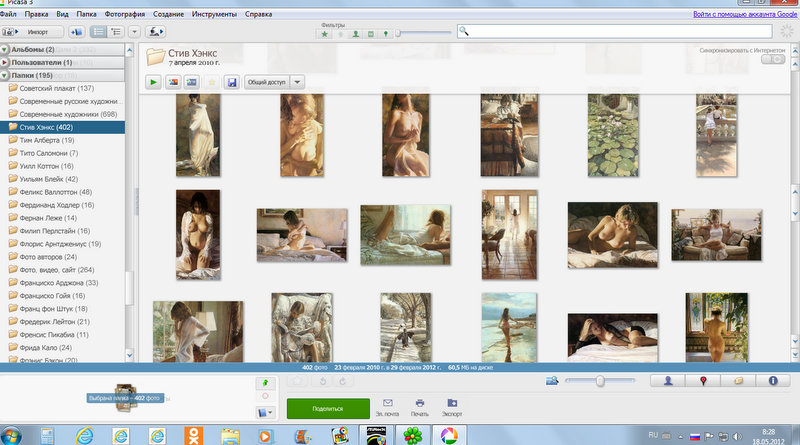Select the Фрида Кало (24) folder
Viewport: 800px width, 445px height.
[62, 348]
